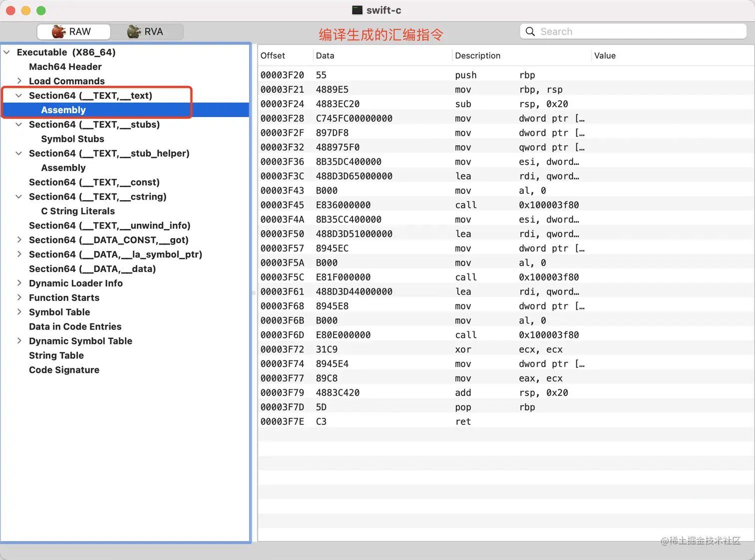Expand the Load Commands node
The width and height of the screenshot is (755, 560).
(x=19, y=81)
